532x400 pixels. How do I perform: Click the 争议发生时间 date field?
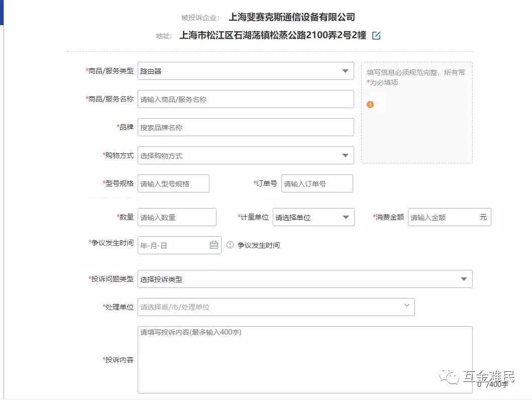coord(179,245)
